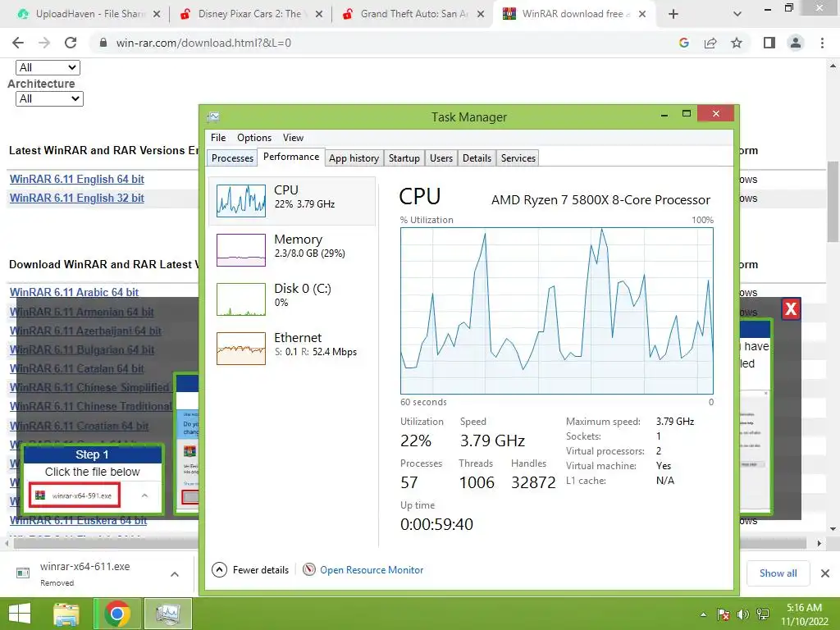Open WinRAR 6.11 English 32 bit link
The height and width of the screenshot is (630, 840).
point(76,198)
